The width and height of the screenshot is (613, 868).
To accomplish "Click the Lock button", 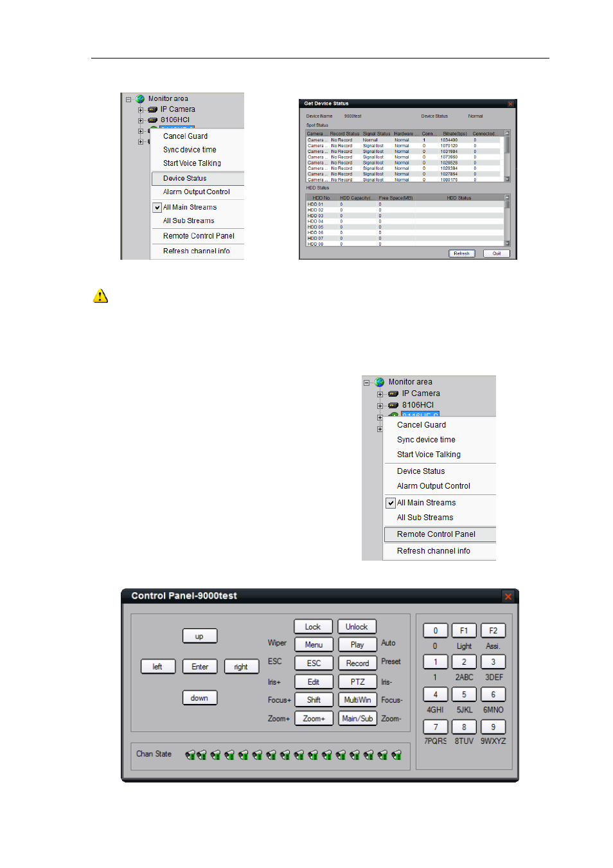I will coord(313,627).
